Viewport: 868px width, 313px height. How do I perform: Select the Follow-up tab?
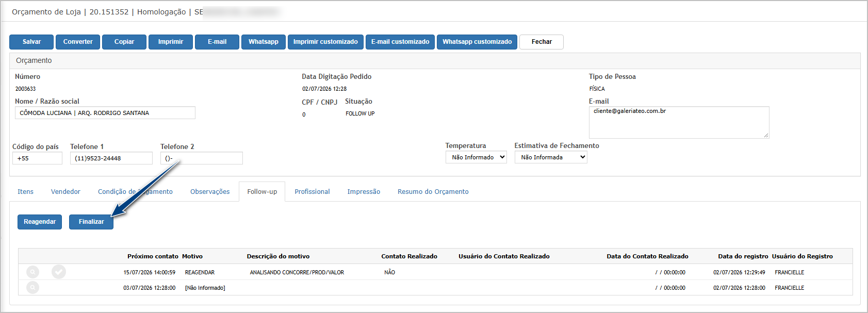[262, 192]
